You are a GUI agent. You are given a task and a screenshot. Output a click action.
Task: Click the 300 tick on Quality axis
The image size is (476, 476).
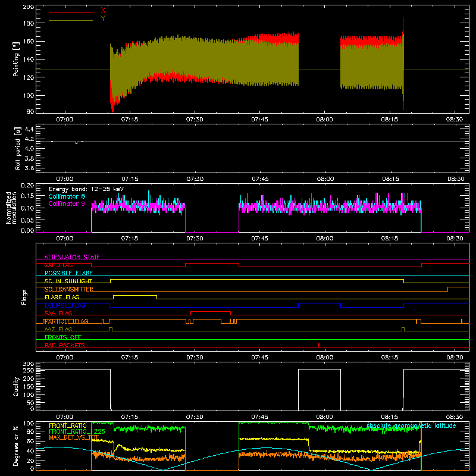coord(29,364)
